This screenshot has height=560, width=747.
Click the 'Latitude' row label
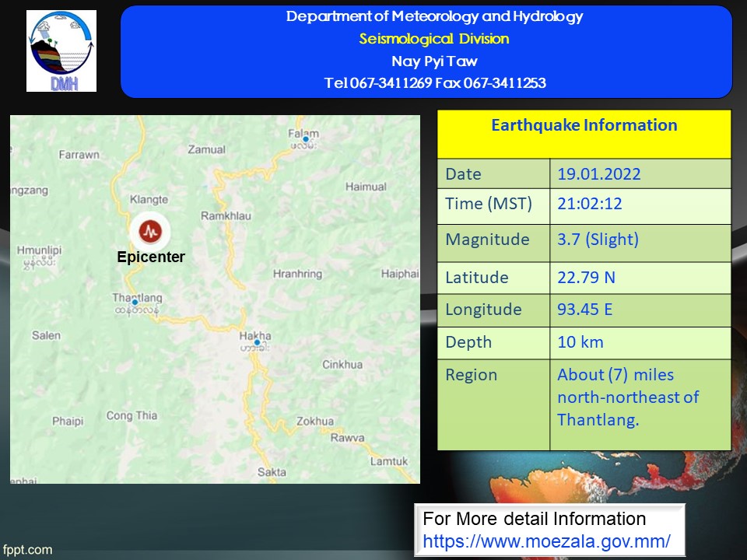pyautogui.click(x=477, y=278)
